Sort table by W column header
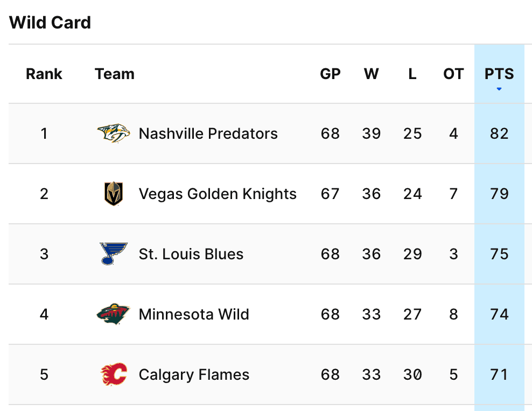This screenshot has width=532, height=411. (371, 74)
